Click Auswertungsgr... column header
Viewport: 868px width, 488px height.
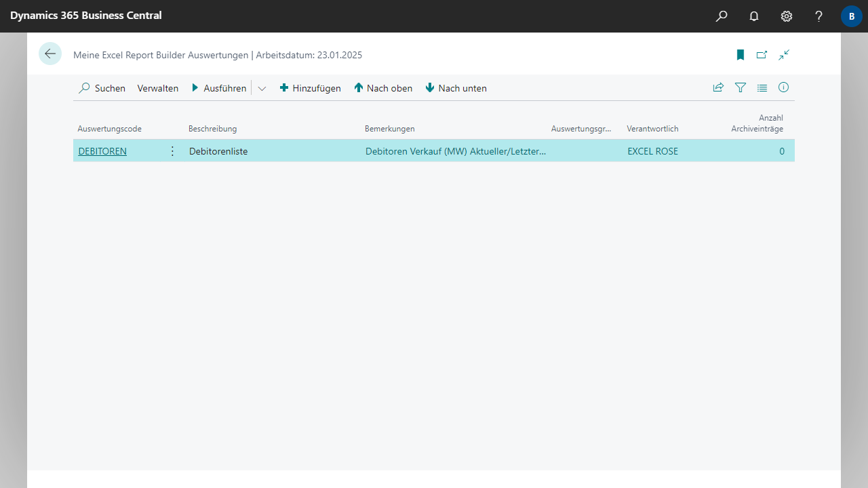point(582,129)
